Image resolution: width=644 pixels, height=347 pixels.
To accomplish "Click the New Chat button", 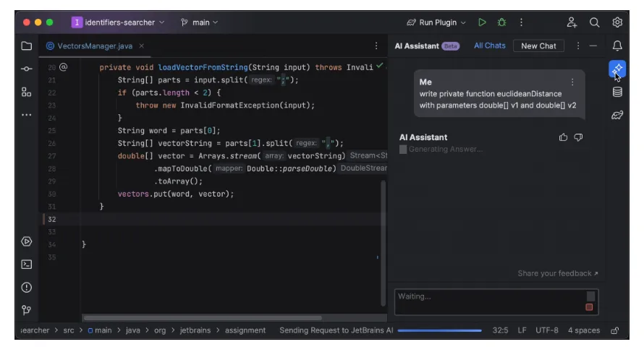I will [538, 46].
